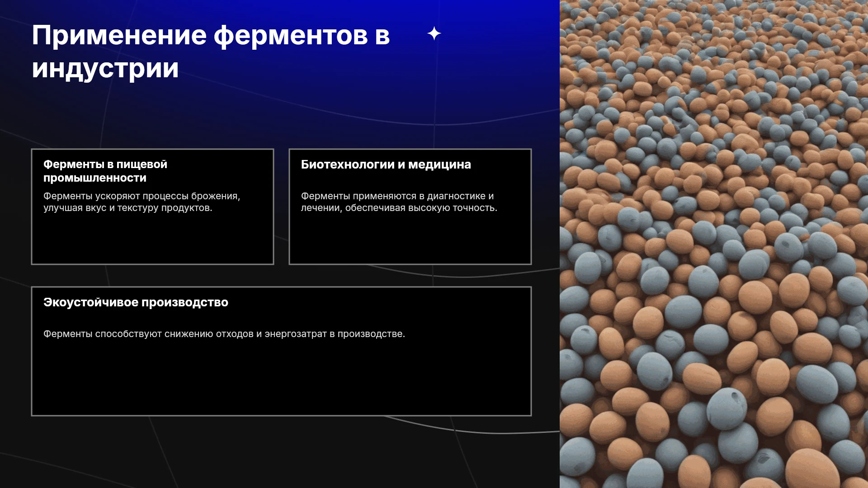
Task: Click the 'Экоустойчивое производство' heading
Action: click(136, 302)
